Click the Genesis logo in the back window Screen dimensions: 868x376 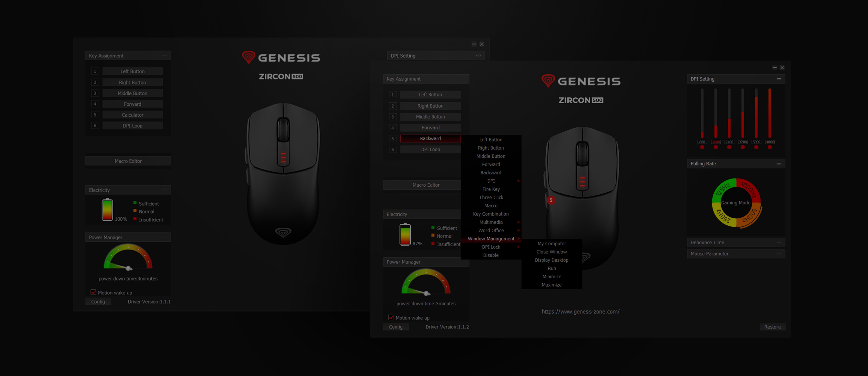(x=281, y=57)
